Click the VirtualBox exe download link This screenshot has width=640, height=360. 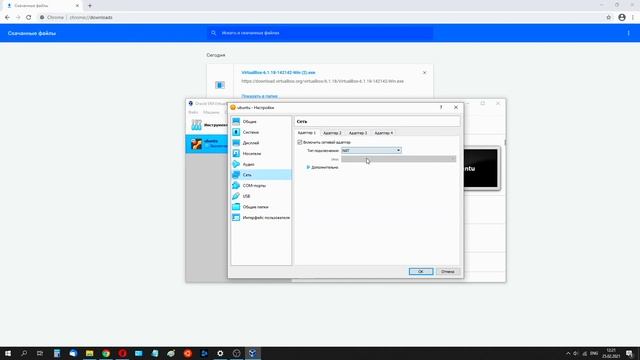(278, 72)
